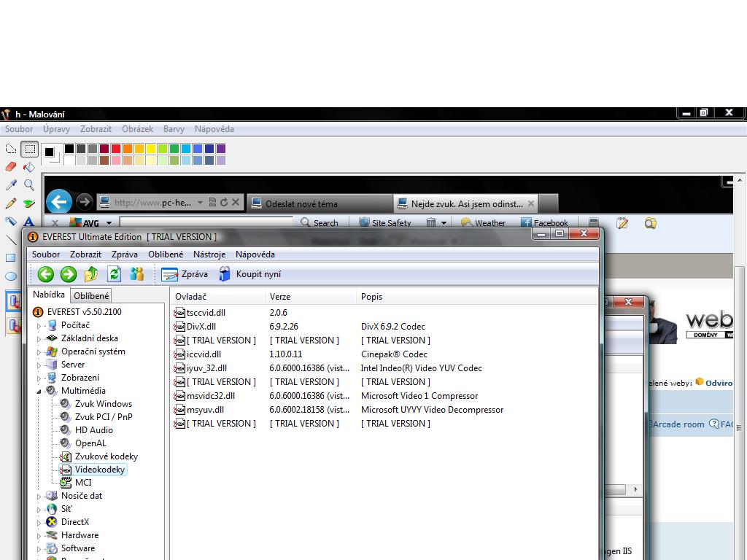Image resolution: width=747 pixels, height=560 pixels.
Task: Click the AVG toolbar search input field
Action: click(x=206, y=222)
